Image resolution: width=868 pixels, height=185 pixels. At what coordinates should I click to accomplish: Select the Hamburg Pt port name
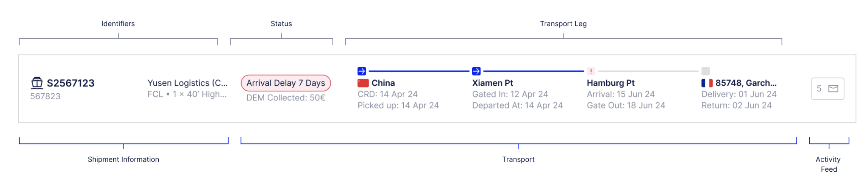610,83
